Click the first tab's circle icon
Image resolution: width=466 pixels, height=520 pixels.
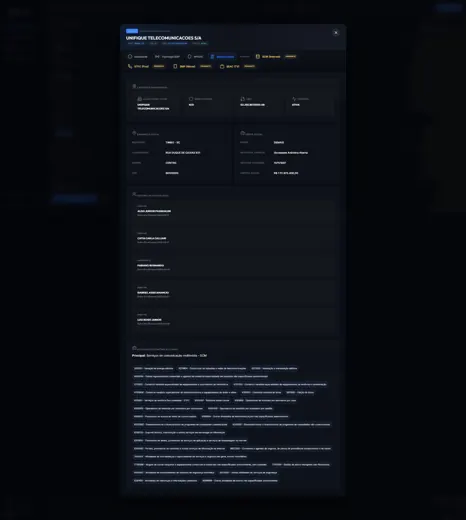click(x=130, y=57)
